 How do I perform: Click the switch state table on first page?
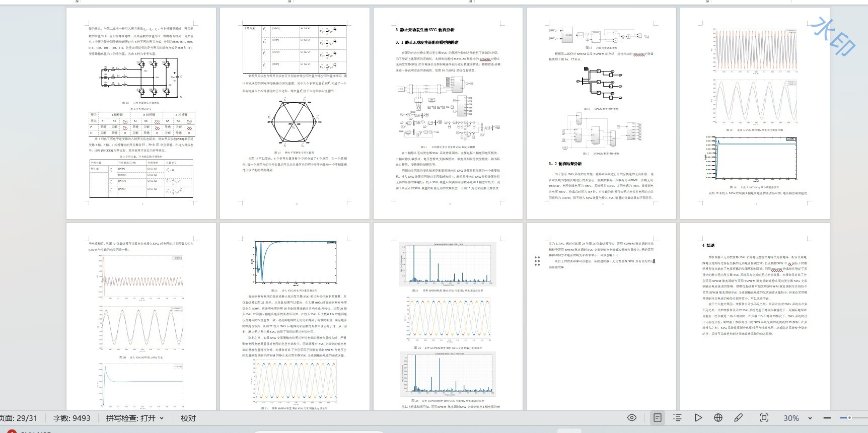pyautogui.click(x=141, y=123)
